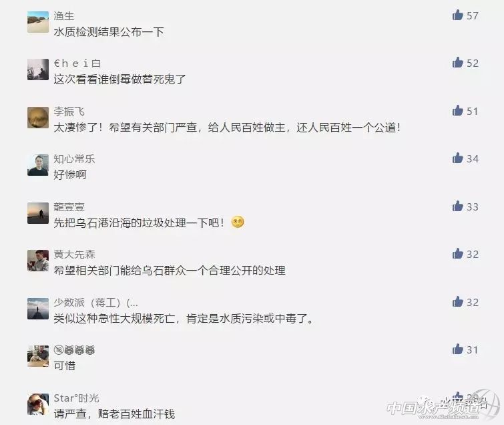Click thumbs-up on €hei白's comment
Image resolution: width=504 pixels, height=425 pixels.
[457, 62]
